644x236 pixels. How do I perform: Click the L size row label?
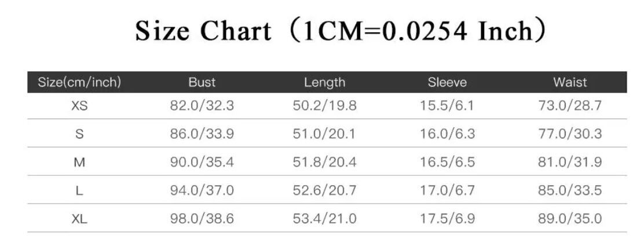79,191
